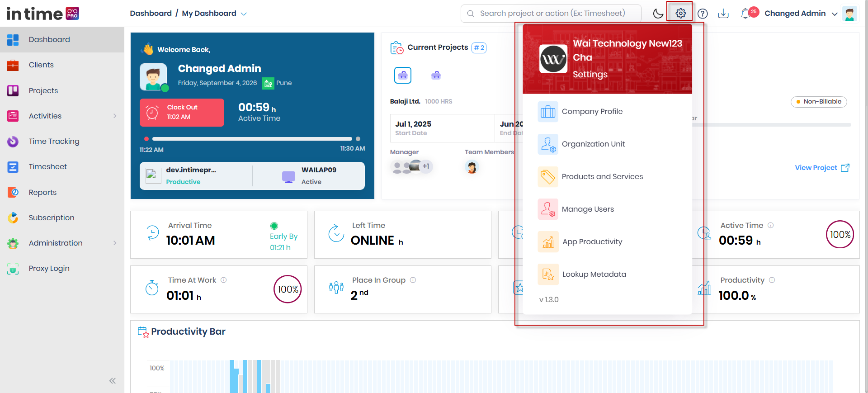
Task: Select the first project briefcase icon
Action: tap(403, 75)
